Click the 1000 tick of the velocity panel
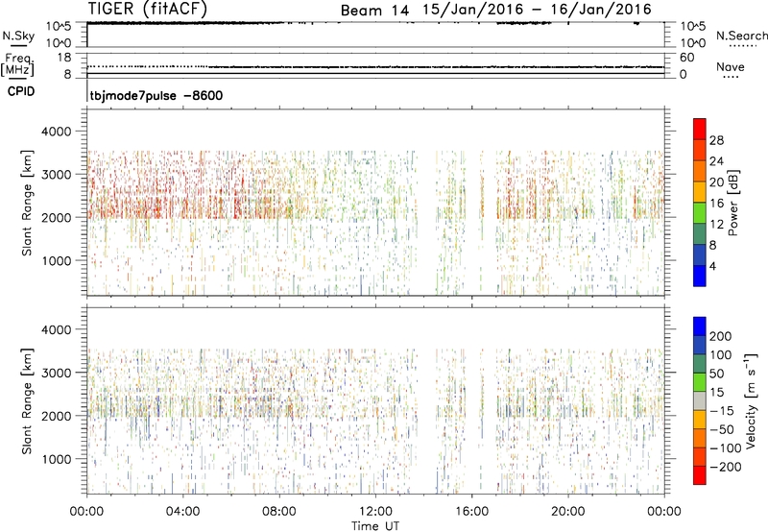768x532 pixels. point(56,459)
